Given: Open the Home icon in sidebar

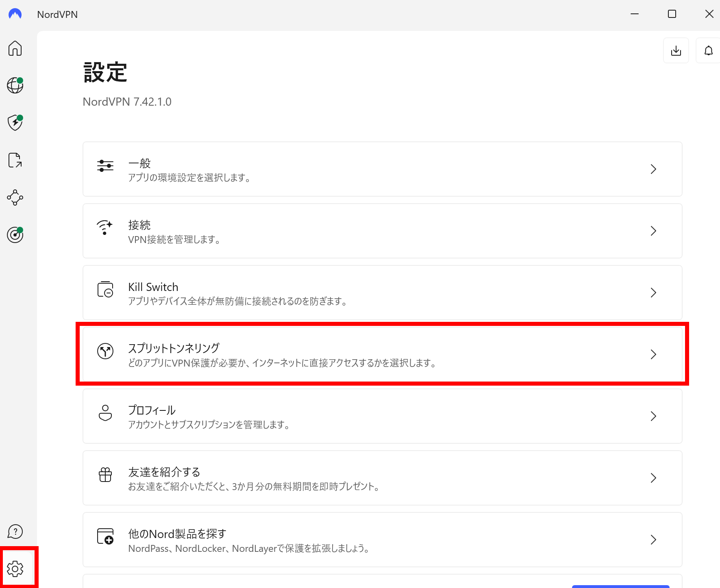Looking at the screenshot, I should click(15, 48).
